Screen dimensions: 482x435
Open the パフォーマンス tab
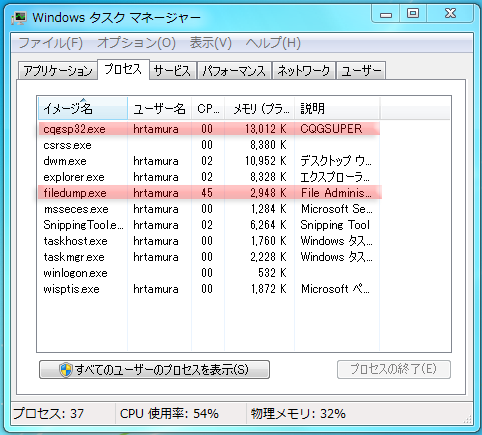pos(234,71)
